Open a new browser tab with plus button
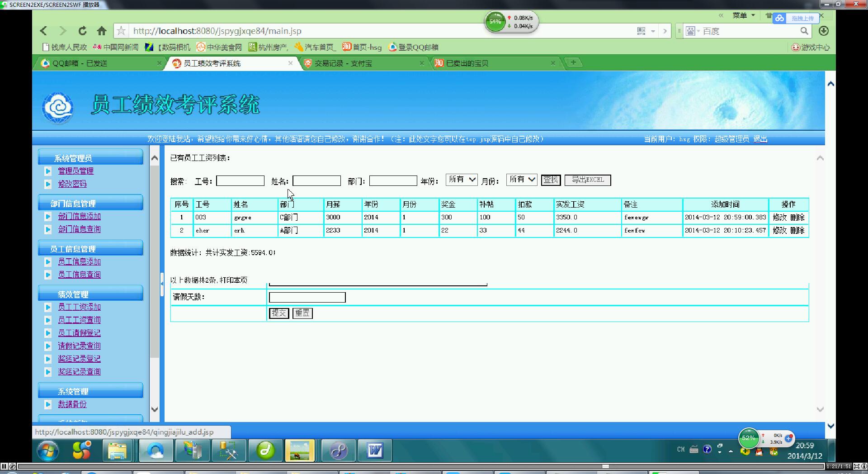 (573, 62)
